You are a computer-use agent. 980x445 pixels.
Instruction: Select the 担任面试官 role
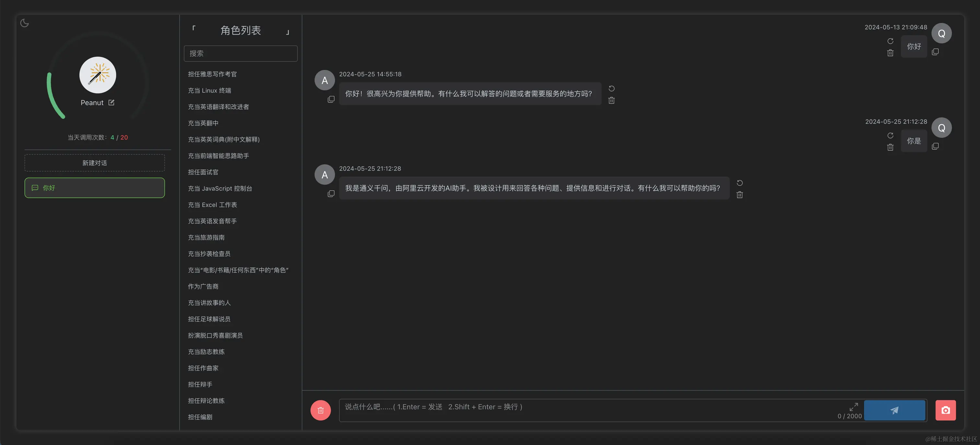tap(203, 172)
